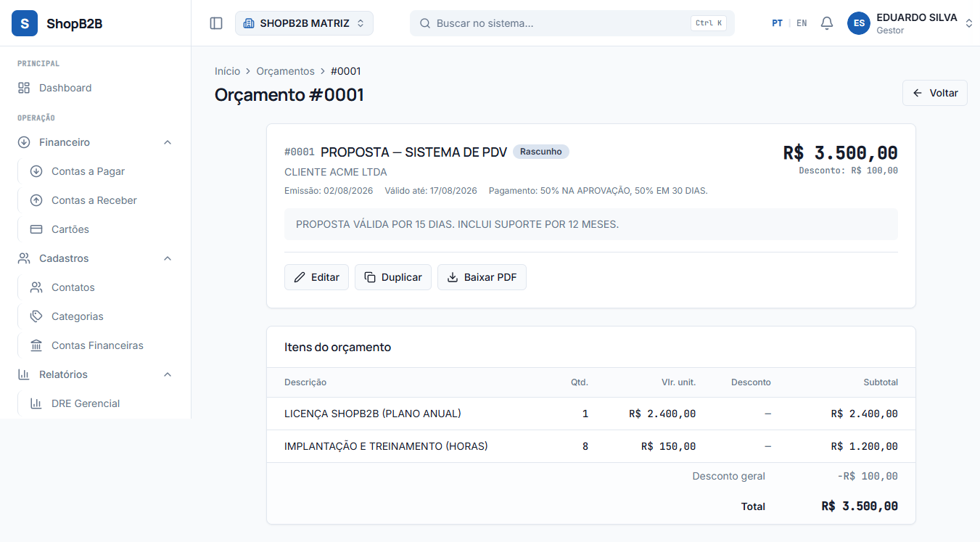Click the back arrow icon on Voltar
This screenshot has height=542, width=980.
(918, 93)
